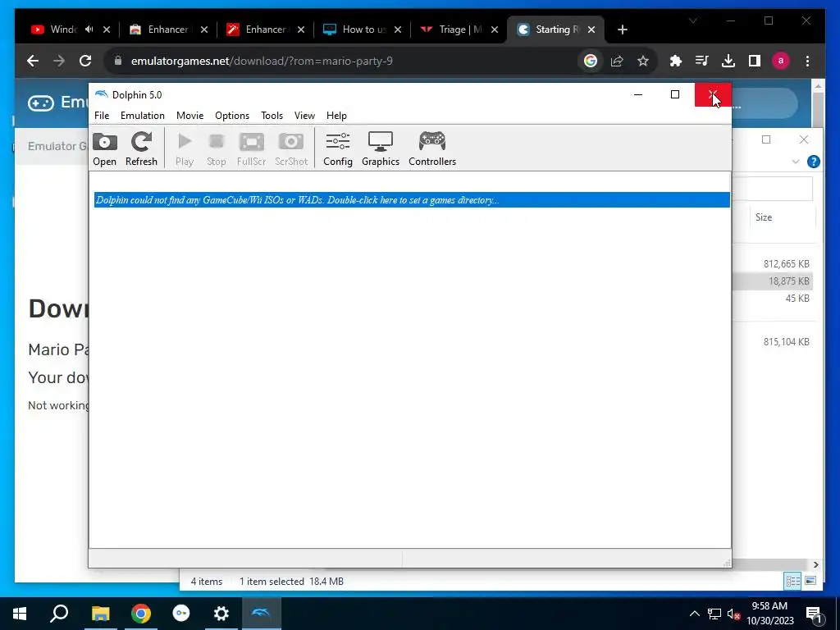Click the emulator site gamepad logo
The height and width of the screenshot is (630, 840).
[41, 103]
